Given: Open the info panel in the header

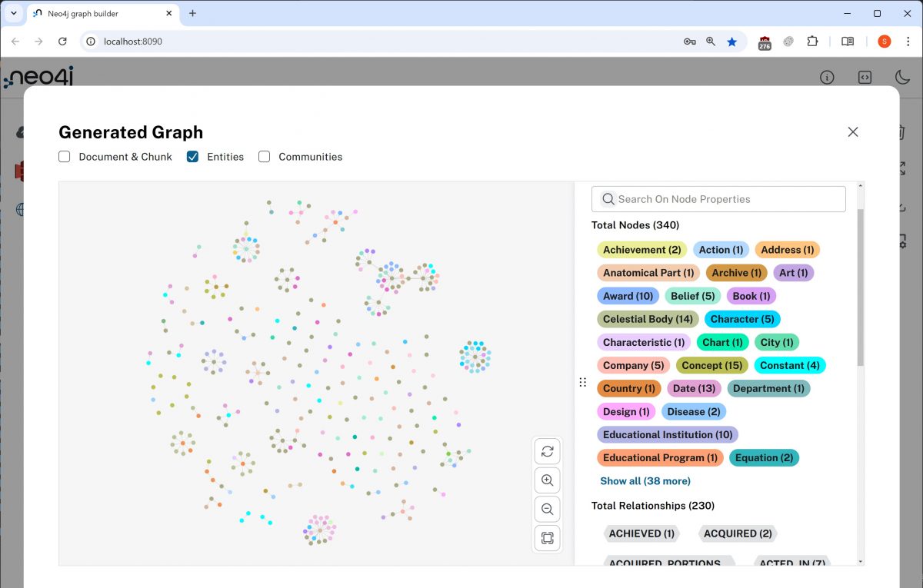Looking at the screenshot, I should [x=826, y=78].
